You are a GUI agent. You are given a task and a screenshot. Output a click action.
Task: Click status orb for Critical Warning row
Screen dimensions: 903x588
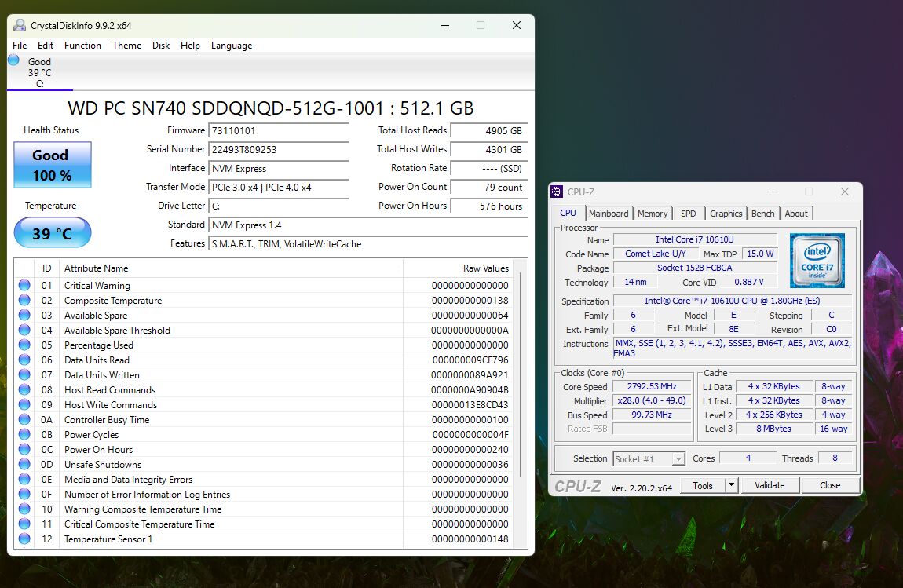(x=24, y=285)
